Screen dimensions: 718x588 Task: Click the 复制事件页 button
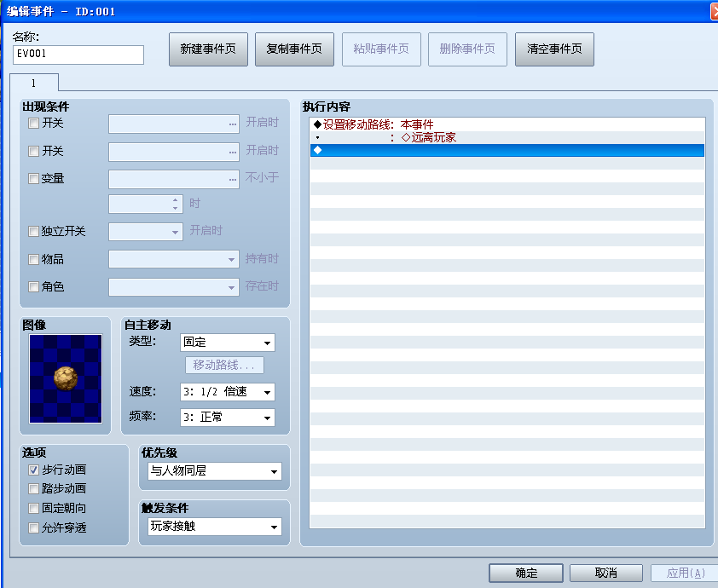click(294, 49)
